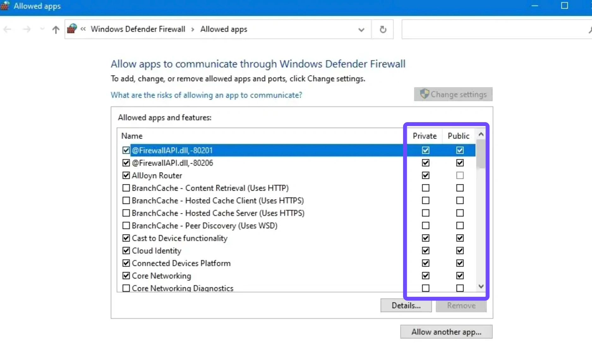Uncheck @FirewallAPI.dll,-80201 name checkbox
The width and height of the screenshot is (592, 364).
126,150
